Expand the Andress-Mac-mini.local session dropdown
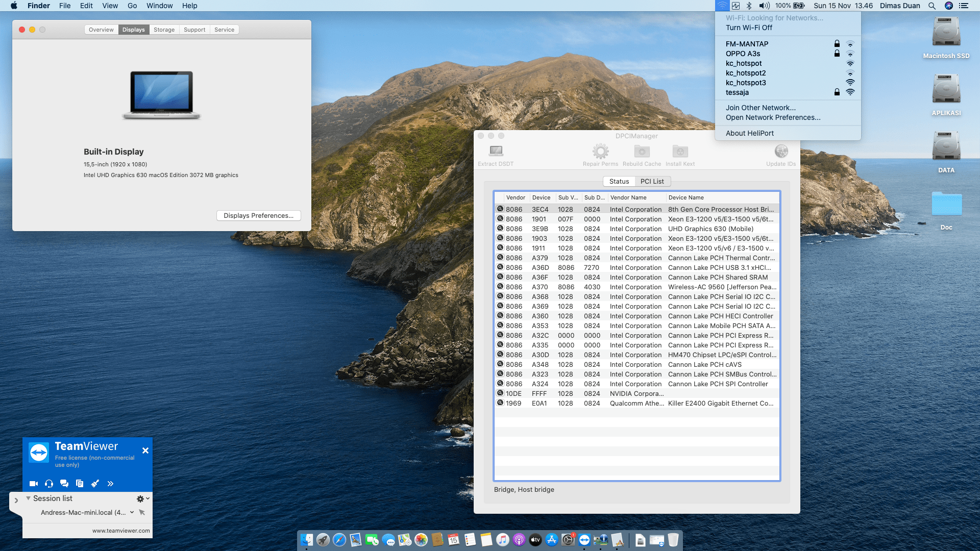This screenshot has height=551, width=980. click(133, 512)
